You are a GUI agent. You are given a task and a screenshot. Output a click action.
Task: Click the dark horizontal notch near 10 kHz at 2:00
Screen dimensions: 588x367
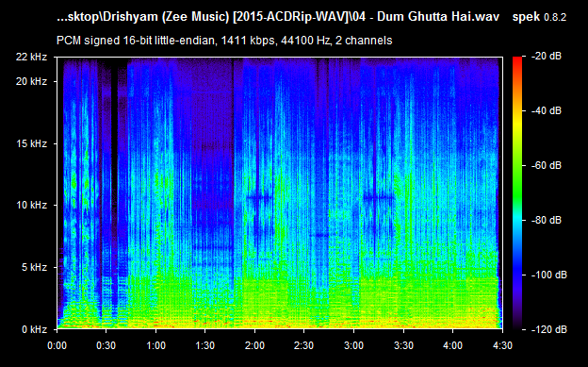click(259, 197)
